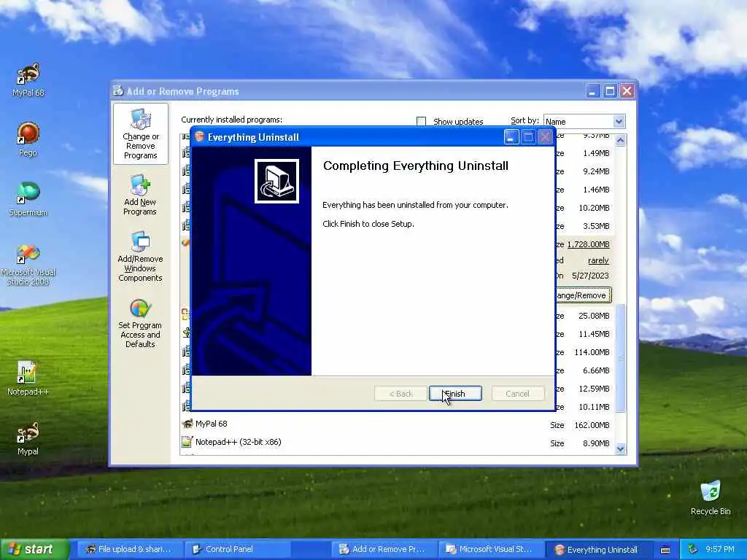Select the Notepad++ (32-bit x86) row
This screenshot has width=747, height=560.
397,443
